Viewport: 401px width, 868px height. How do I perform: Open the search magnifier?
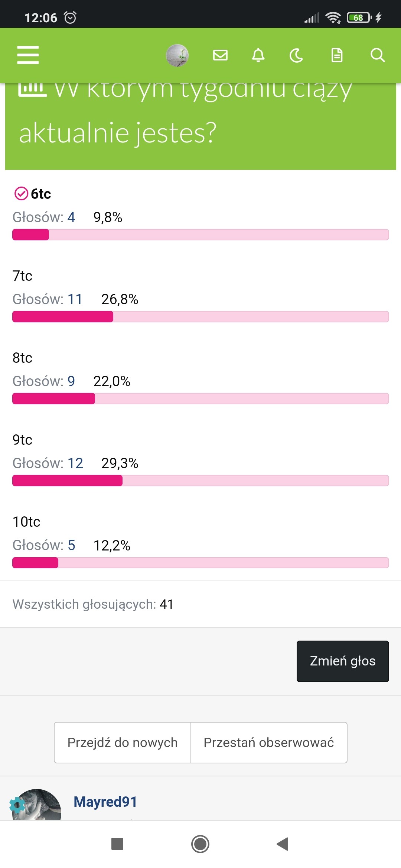click(x=378, y=55)
